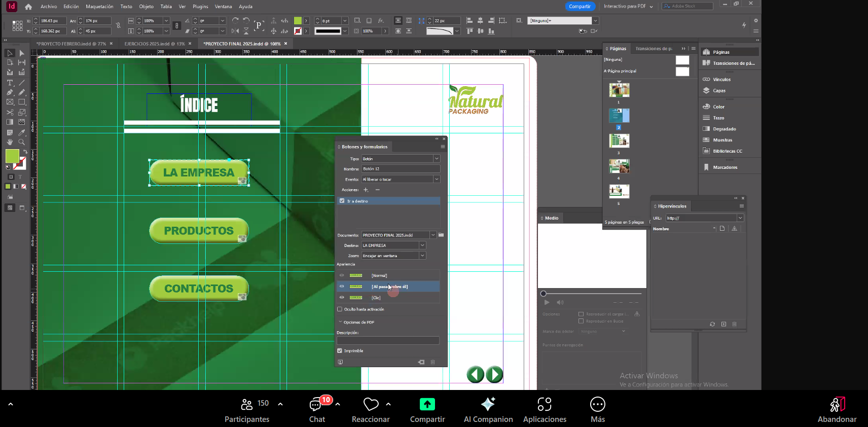Pick the Scissors tool in toolbox
This screenshot has width=868, height=427.
10,112
